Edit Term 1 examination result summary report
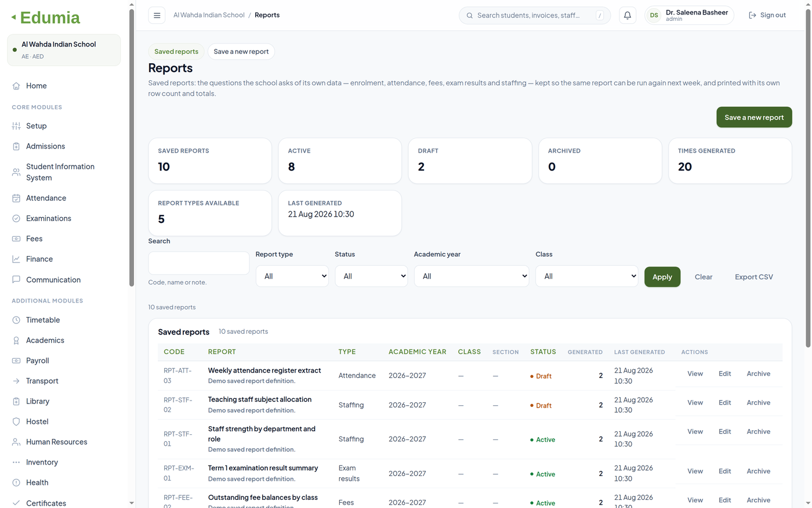812x508 pixels. point(725,471)
